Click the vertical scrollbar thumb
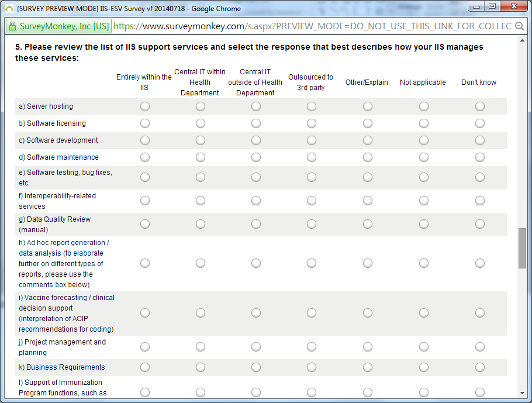The image size is (532, 403). [522, 248]
